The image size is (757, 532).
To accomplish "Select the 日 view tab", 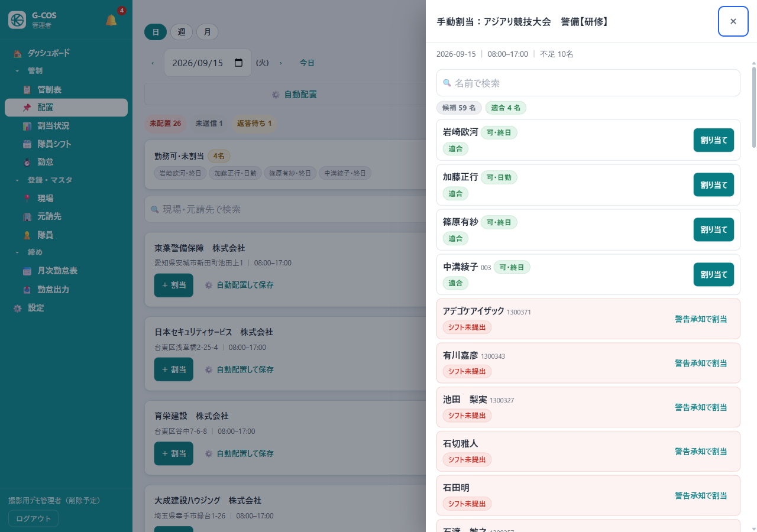I will coord(156,32).
